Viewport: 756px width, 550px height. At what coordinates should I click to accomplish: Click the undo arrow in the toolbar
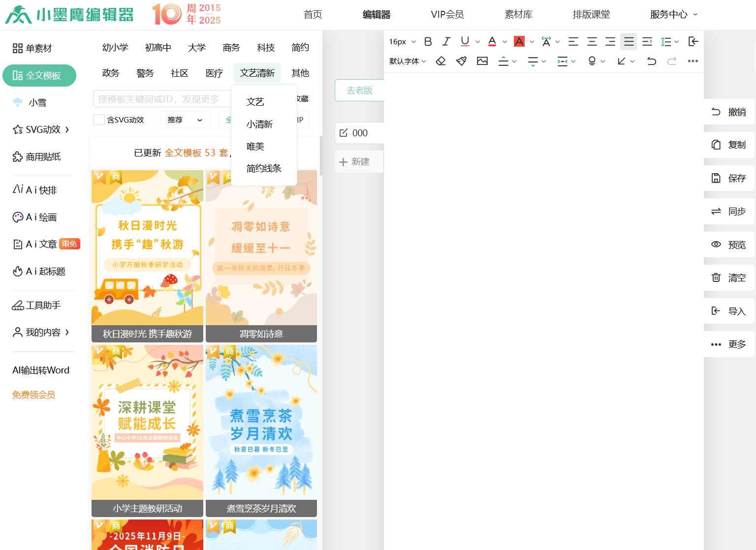tap(651, 61)
